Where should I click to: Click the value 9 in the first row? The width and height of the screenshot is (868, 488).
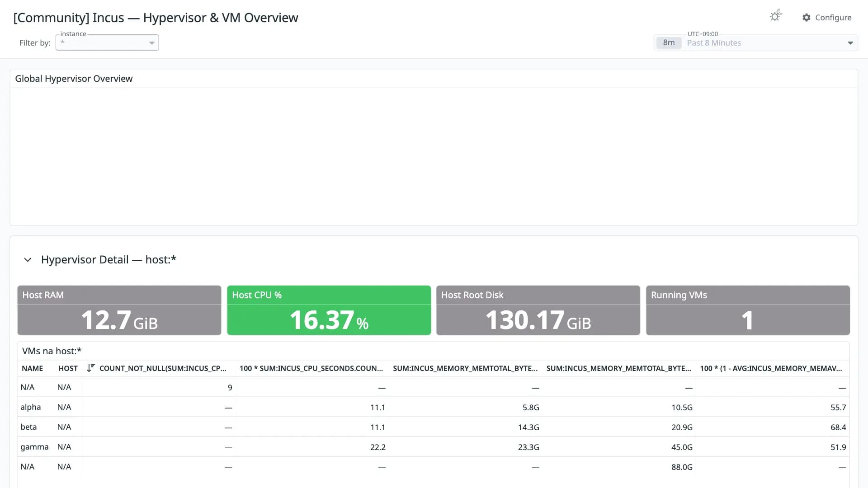230,388
